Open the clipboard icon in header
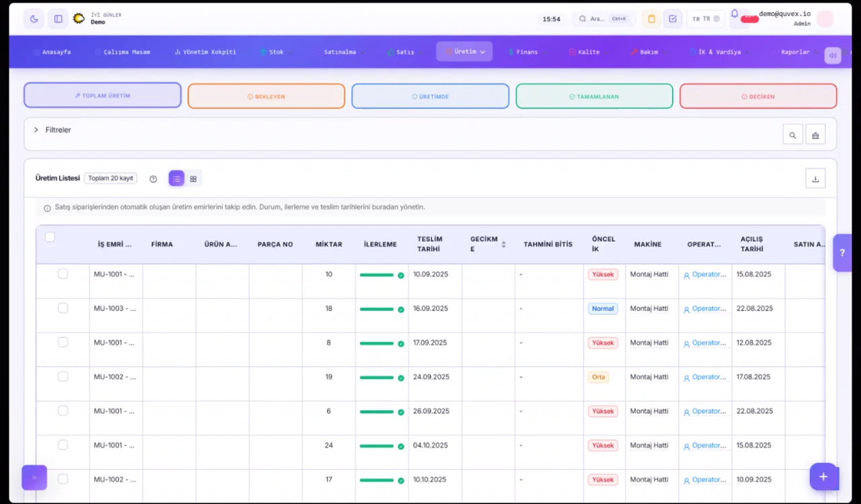Viewport: 861px width, 504px height. coord(651,19)
